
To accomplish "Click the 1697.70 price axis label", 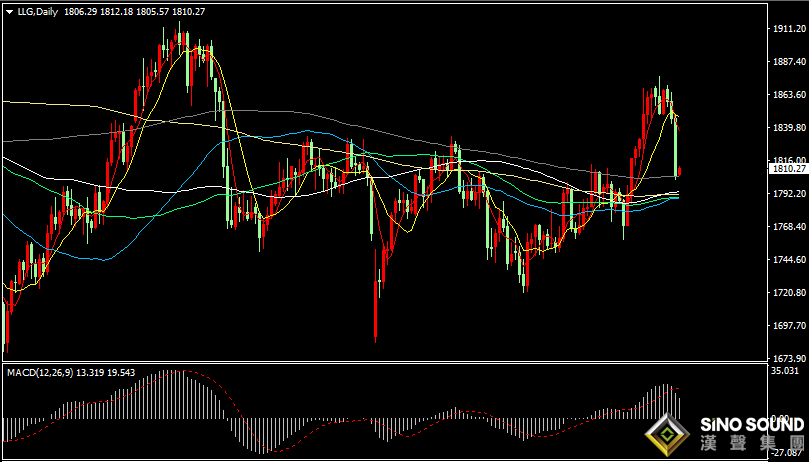I will click(789, 326).
